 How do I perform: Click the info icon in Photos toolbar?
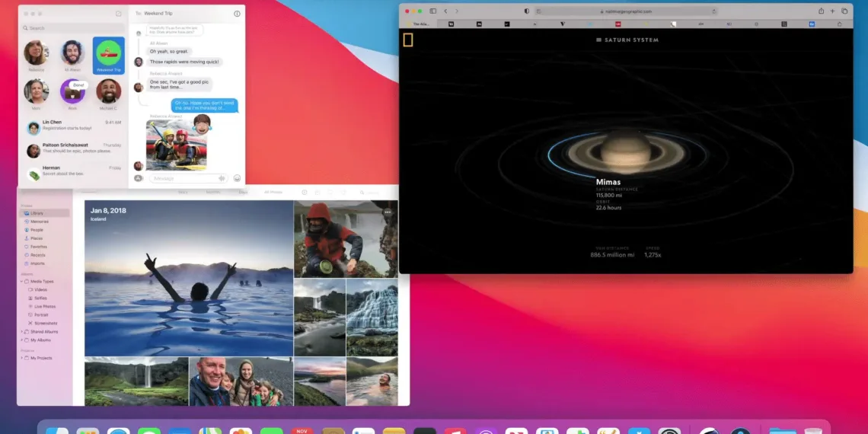[305, 192]
